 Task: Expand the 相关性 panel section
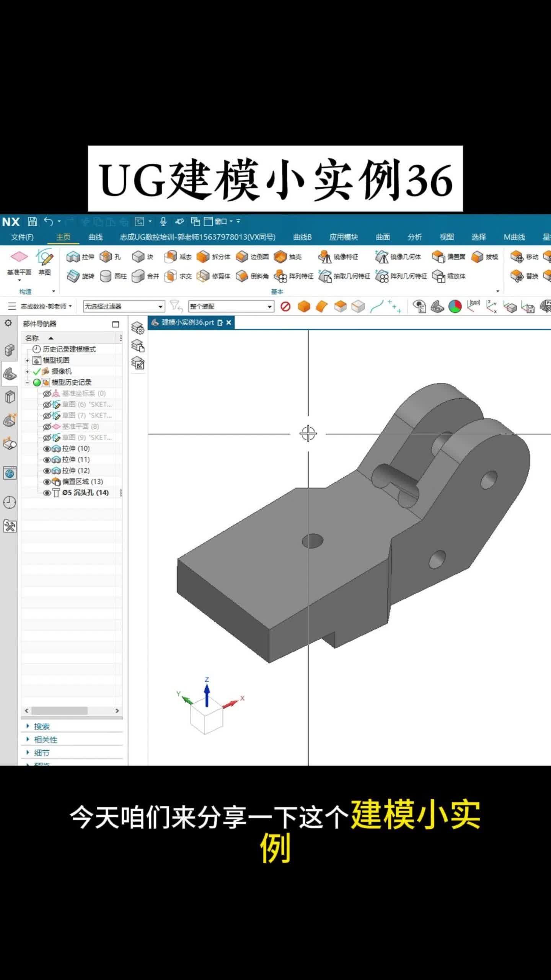click(45, 740)
